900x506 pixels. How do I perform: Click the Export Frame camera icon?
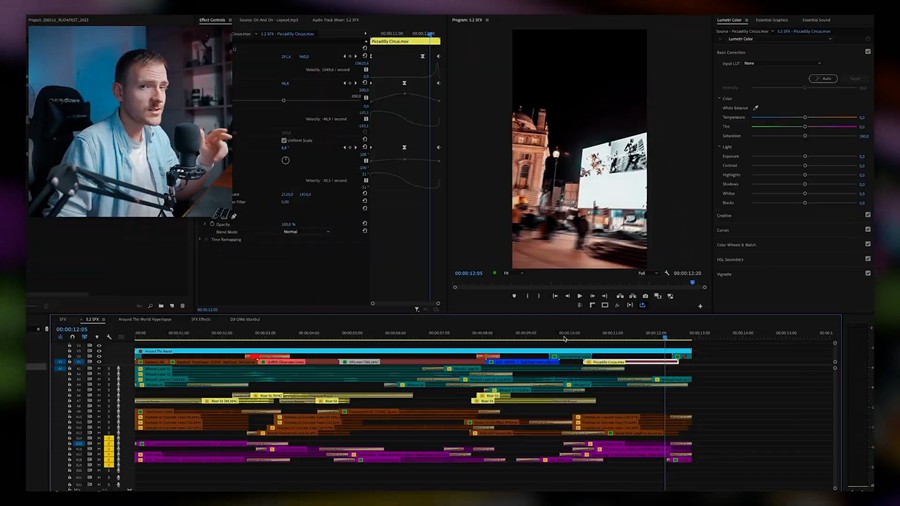pyautogui.click(x=645, y=296)
